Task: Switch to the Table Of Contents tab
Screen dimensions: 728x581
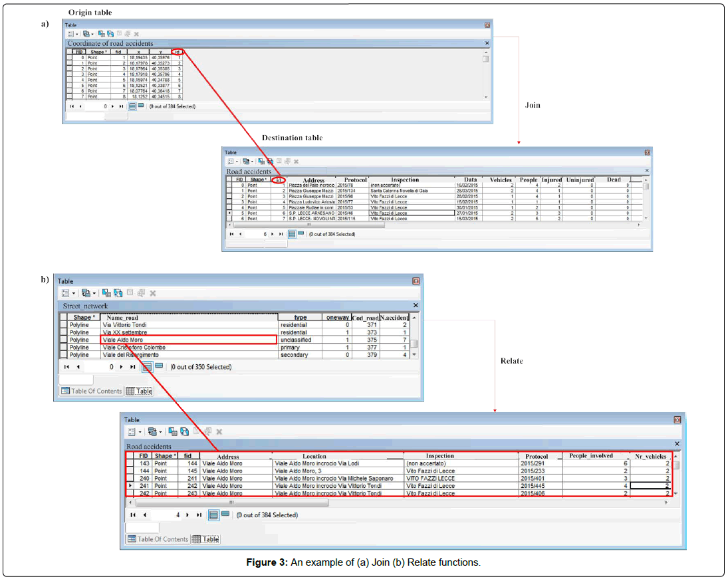Action: [162, 538]
